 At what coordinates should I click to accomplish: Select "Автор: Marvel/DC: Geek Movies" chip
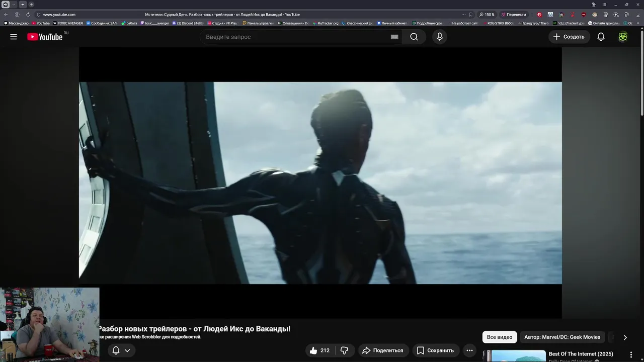(x=562, y=337)
